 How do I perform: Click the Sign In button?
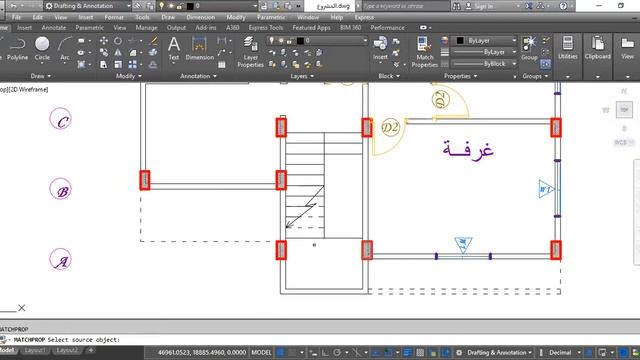click(480, 6)
